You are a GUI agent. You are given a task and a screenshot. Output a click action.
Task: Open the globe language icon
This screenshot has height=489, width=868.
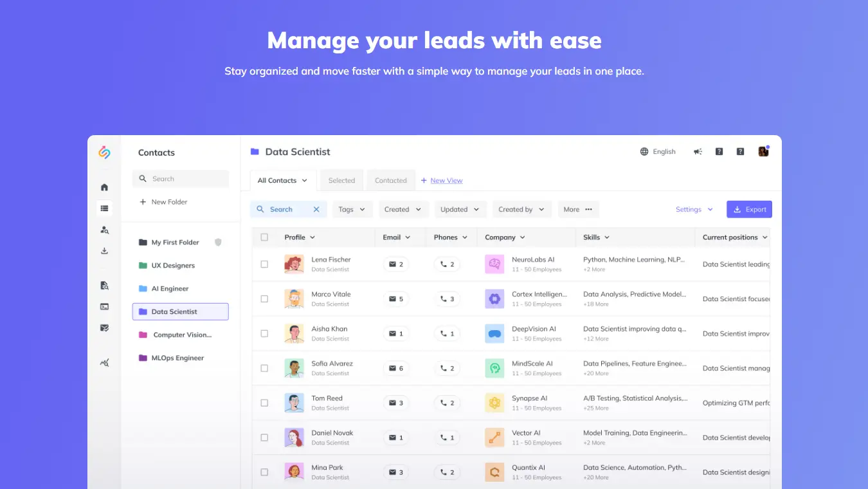coord(644,151)
